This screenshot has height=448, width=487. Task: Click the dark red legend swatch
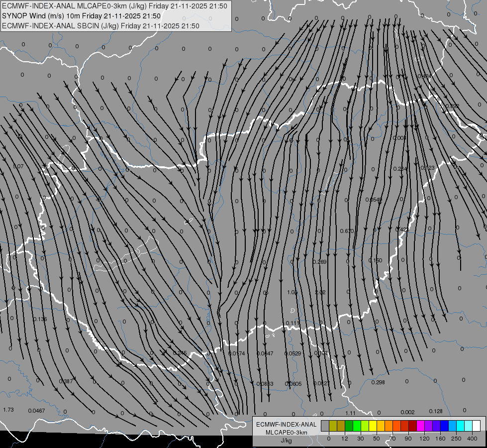(412, 426)
